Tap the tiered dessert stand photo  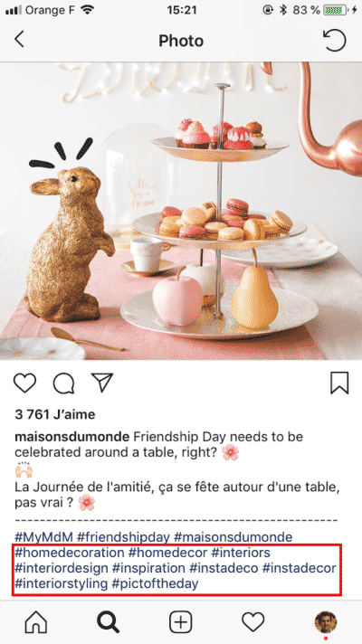click(x=181, y=211)
